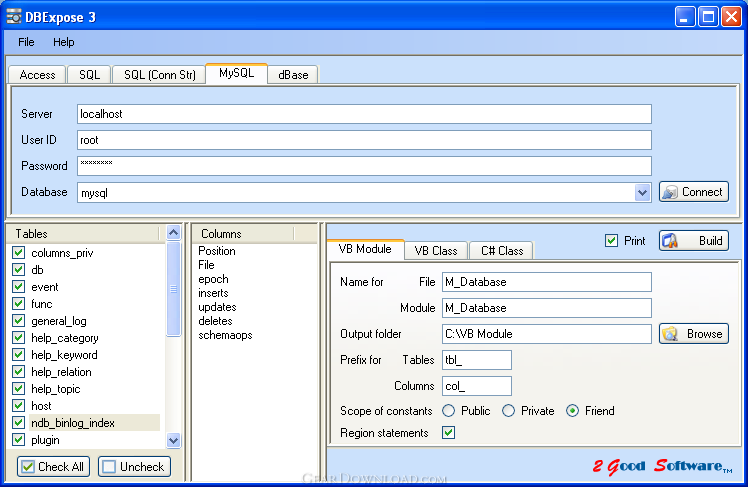
Task: Click the User ID input field
Action: click(x=364, y=140)
